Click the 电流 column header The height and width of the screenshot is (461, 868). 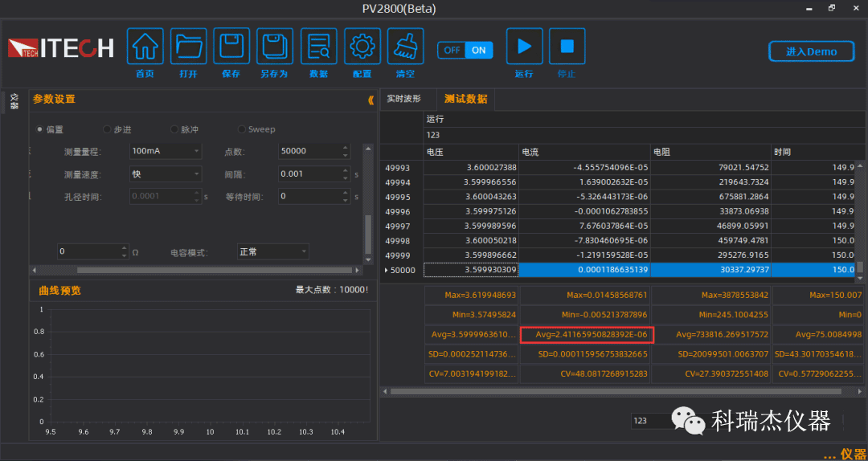584,152
